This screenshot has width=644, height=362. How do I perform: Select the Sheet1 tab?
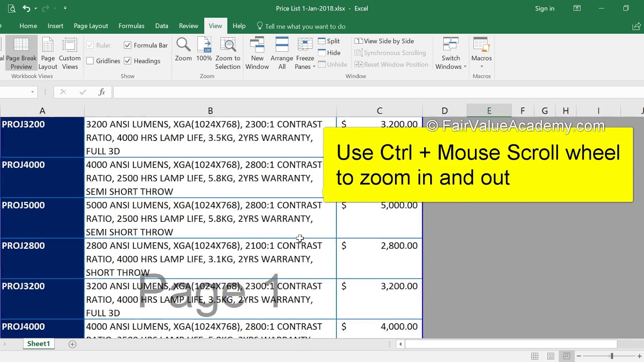pos(39,344)
